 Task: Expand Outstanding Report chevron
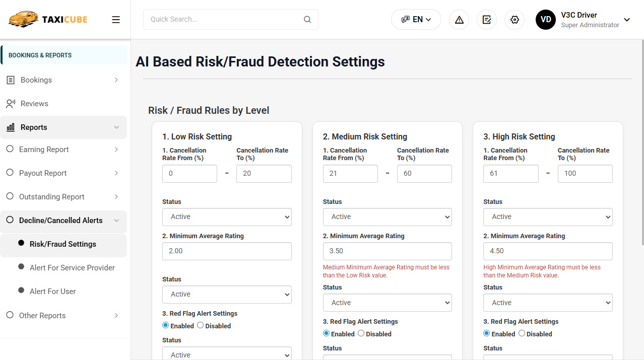116,197
